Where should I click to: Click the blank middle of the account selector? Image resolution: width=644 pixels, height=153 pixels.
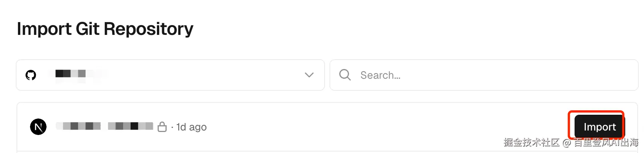[x=206, y=75]
